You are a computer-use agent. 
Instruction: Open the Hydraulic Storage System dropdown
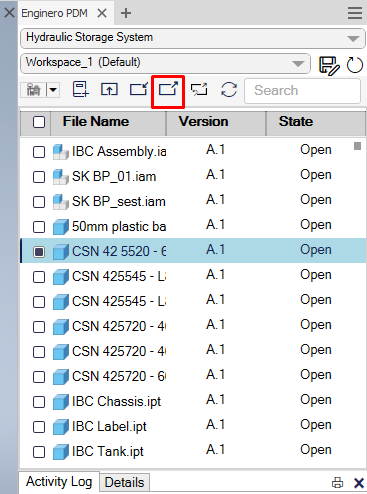point(193,38)
